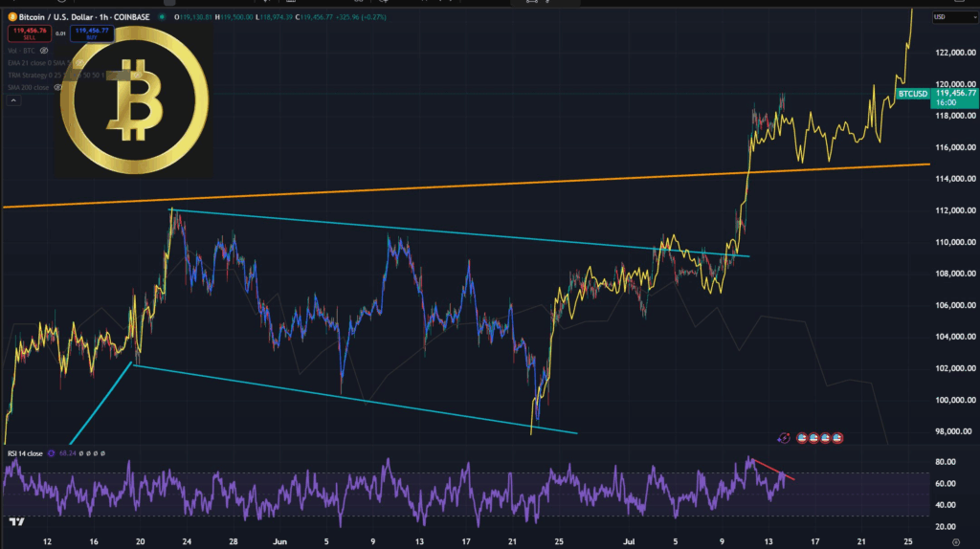Click the blue BUY 119,456.77 button
980x549 pixels.
pyautogui.click(x=92, y=33)
